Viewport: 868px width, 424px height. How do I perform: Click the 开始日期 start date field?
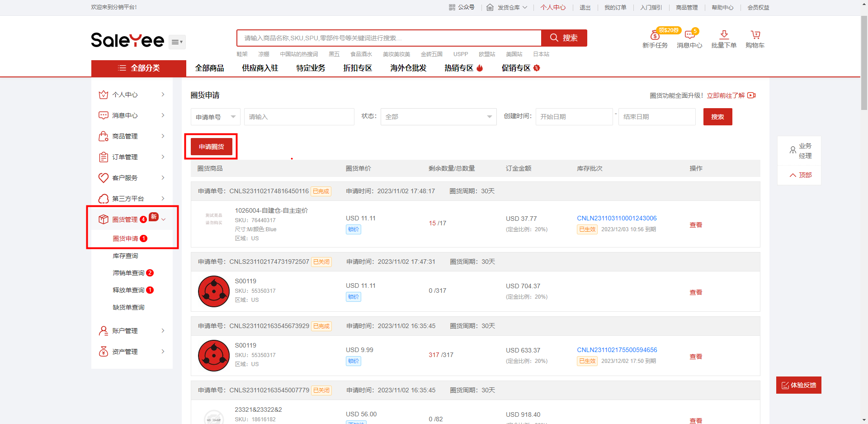coord(574,117)
